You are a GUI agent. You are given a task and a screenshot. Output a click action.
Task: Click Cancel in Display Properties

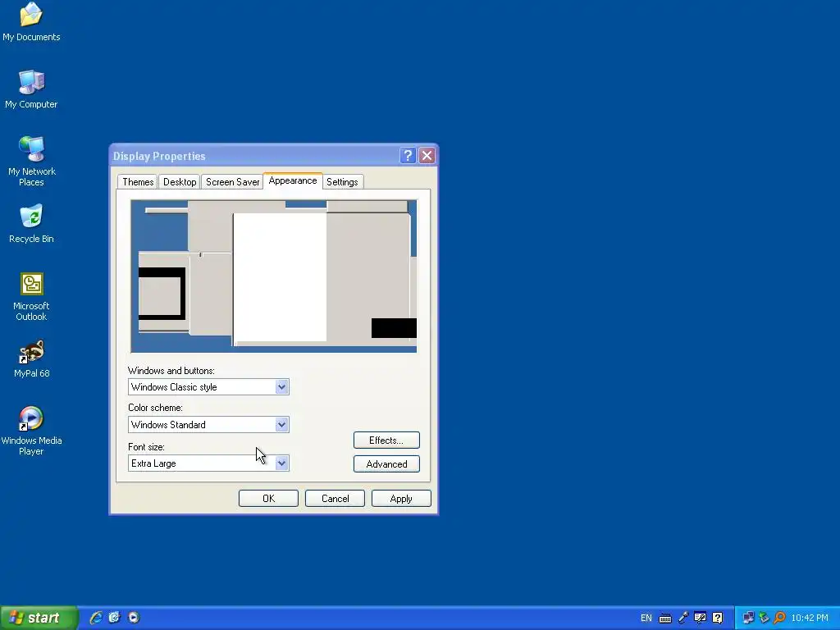335,498
